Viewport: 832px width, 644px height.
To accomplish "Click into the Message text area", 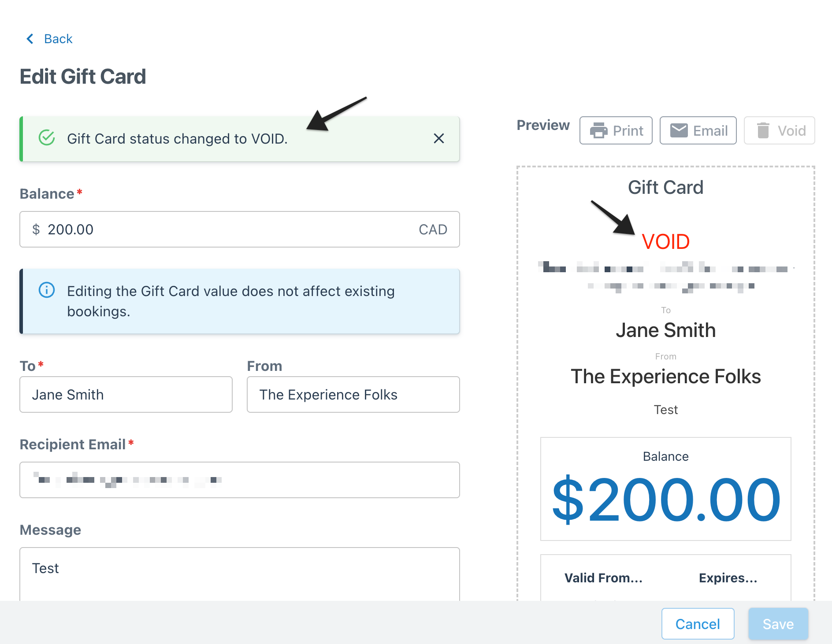I will tap(240, 574).
